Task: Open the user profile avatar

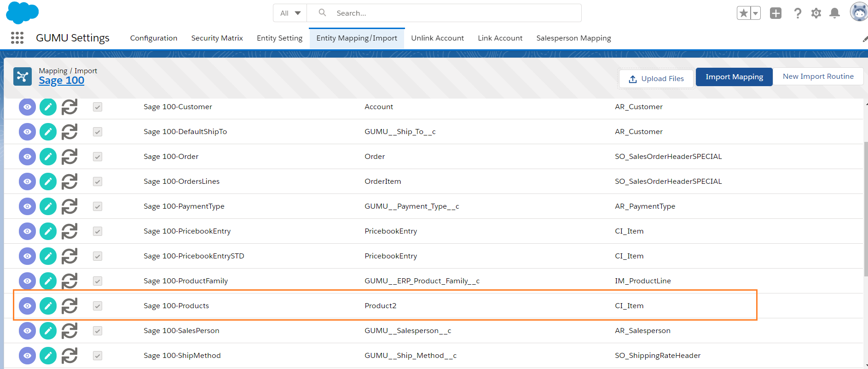Action: click(x=859, y=12)
